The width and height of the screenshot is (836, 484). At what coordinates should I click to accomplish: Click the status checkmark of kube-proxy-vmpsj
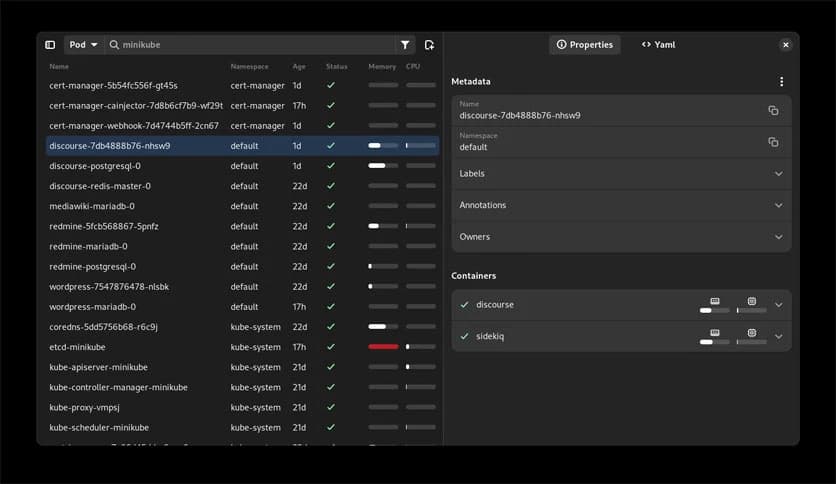[331, 407]
